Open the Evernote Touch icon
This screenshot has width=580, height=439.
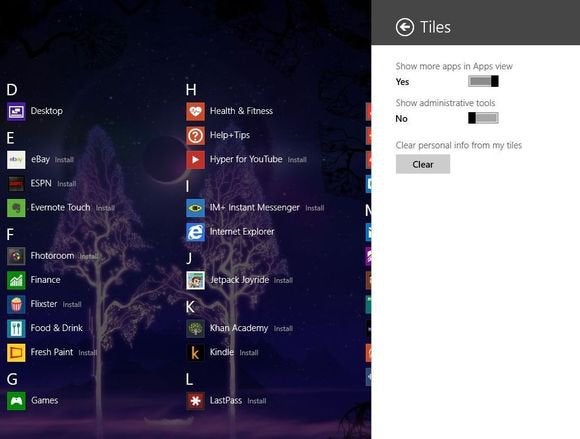click(x=16, y=208)
